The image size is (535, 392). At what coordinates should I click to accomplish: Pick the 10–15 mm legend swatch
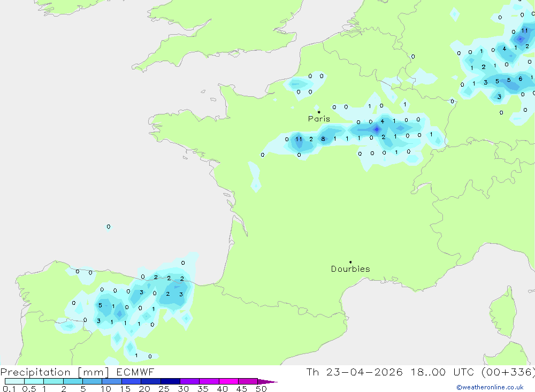tap(112, 381)
